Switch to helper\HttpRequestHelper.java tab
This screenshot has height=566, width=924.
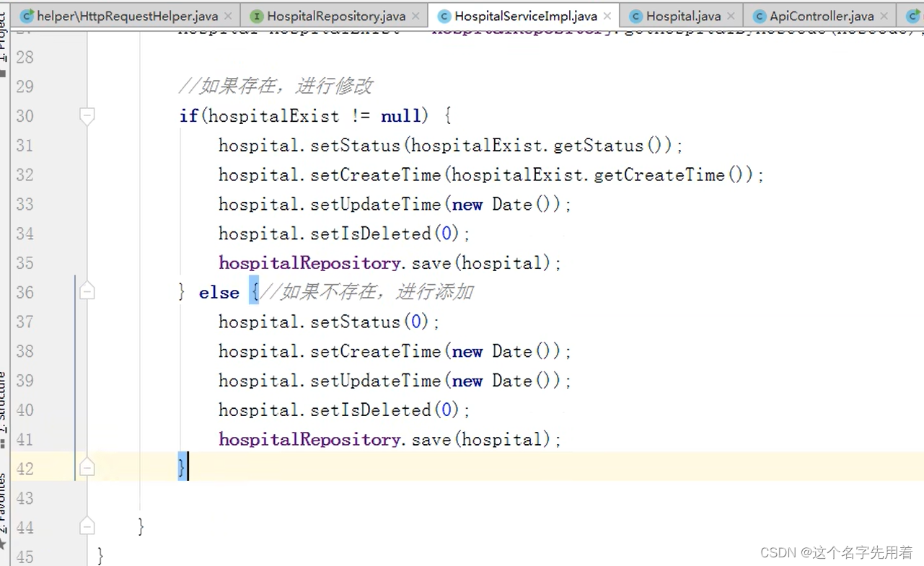[x=127, y=16]
